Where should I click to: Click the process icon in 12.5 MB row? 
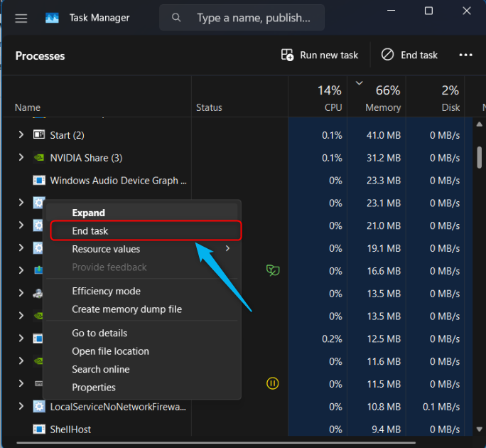coord(38,338)
